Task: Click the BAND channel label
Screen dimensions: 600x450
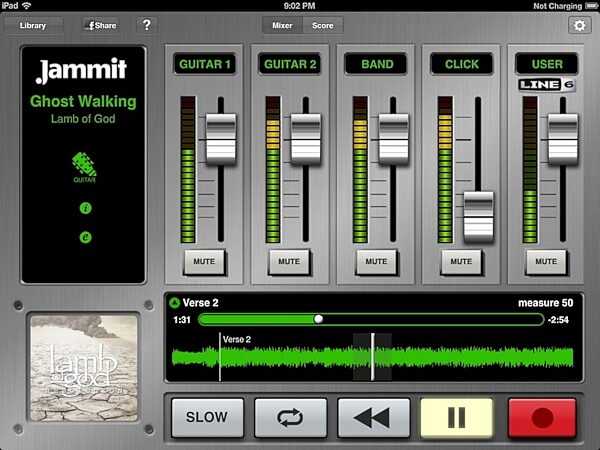Action: 377,64
